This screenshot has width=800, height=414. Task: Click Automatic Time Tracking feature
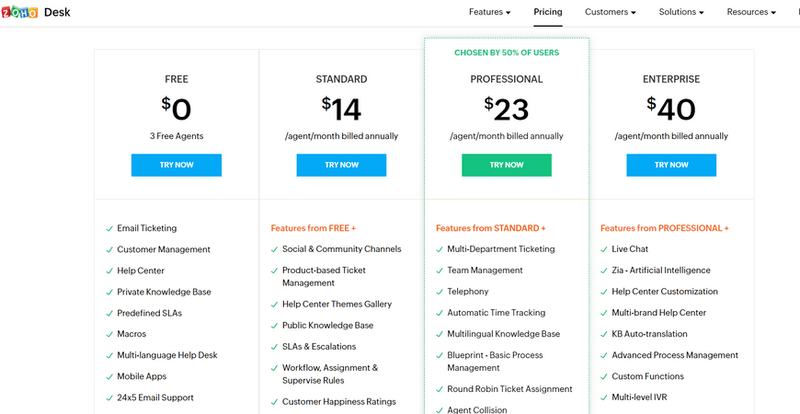pyautogui.click(x=496, y=313)
